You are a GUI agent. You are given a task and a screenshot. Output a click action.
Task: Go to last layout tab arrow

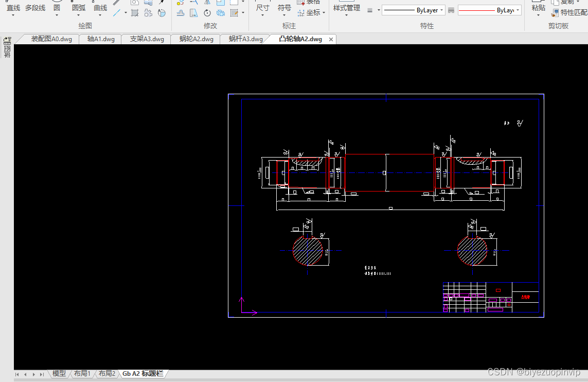(x=42, y=374)
